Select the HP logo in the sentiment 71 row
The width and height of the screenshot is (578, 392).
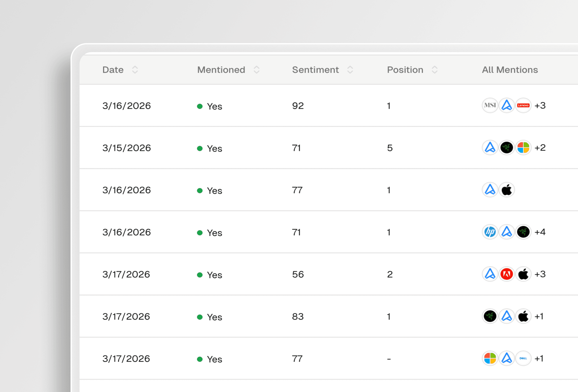pyautogui.click(x=490, y=232)
